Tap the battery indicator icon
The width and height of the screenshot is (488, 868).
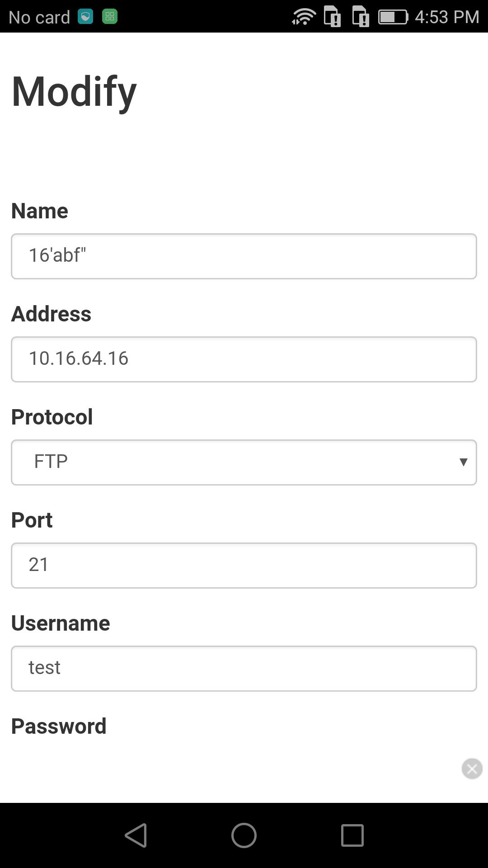(393, 17)
